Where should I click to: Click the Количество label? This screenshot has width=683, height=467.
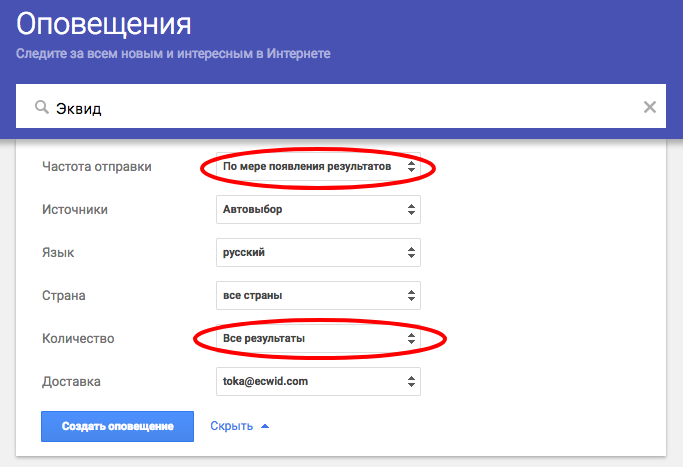(x=78, y=338)
